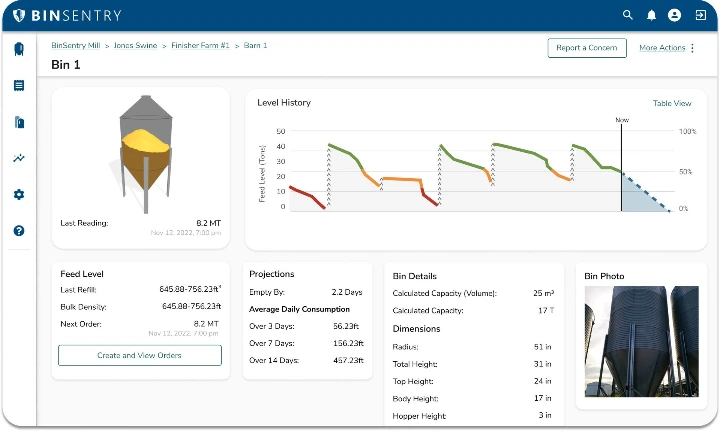Click the barn building sidebar icon
The width and height of the screenshot is (720, 431).
[x=18, y=122]
